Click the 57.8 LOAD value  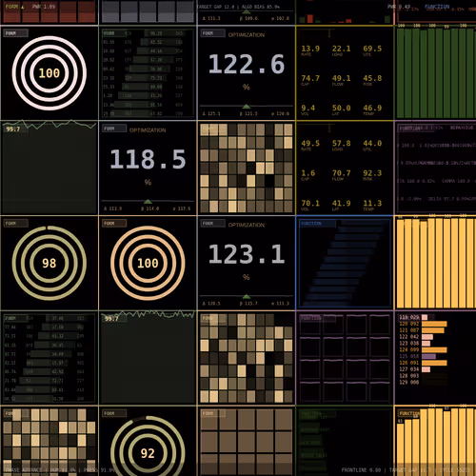pos(341,143)
